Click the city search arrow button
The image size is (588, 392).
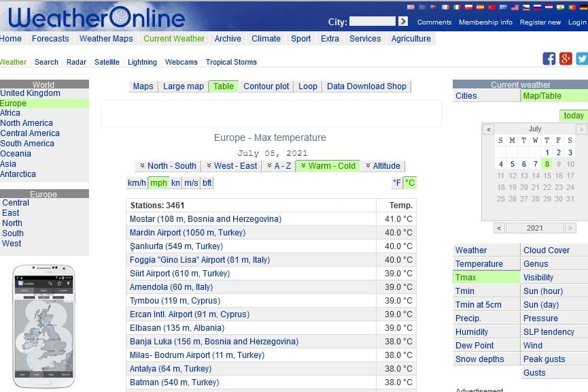tap(403, 21)
